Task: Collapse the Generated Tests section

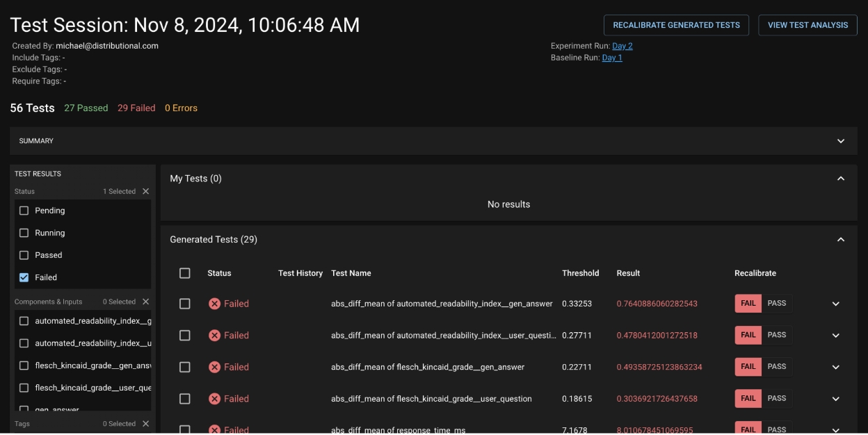Action: coord(840,240)
